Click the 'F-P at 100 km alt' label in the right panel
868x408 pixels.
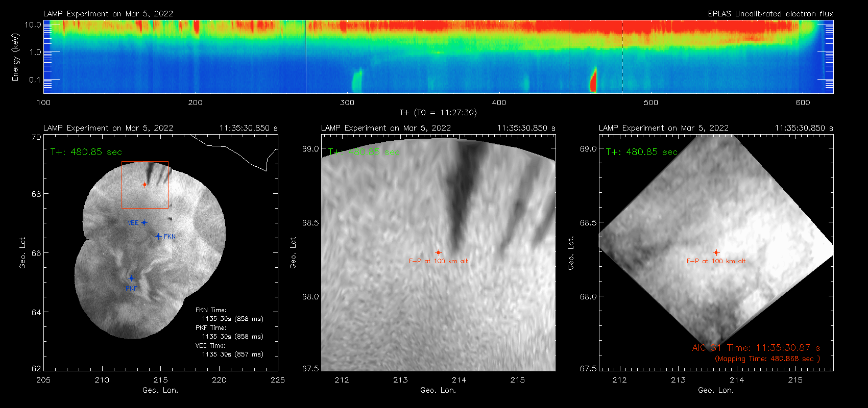(x=716, y=261)
